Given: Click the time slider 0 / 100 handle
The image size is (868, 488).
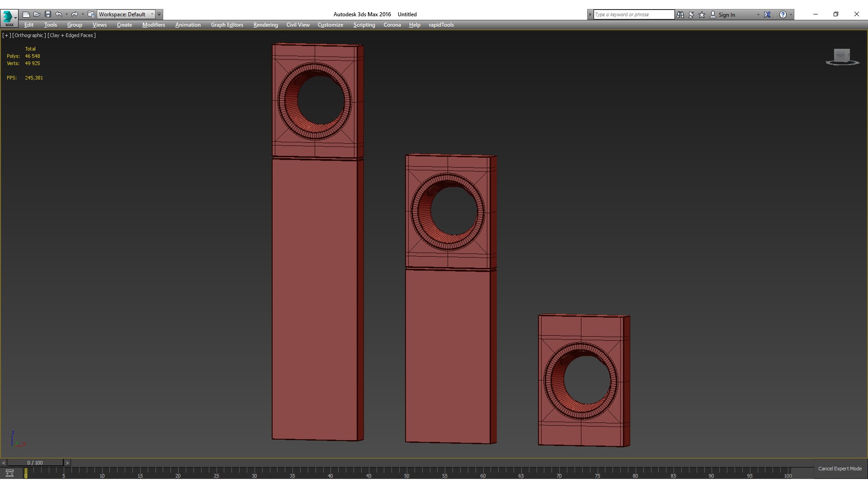Looking at the screenshot, I should (x=35, y=463).
